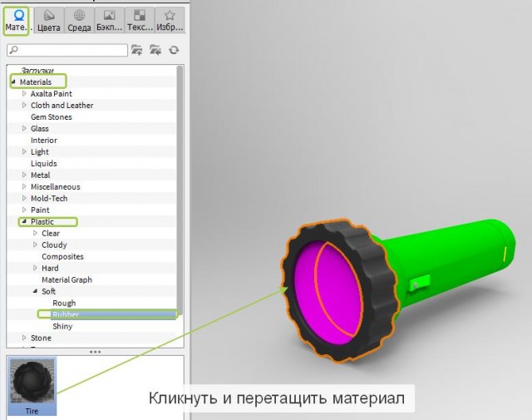Image resolution: width=532 pixels, height=420 pixels.
Task: Collapse the Plastic folder
Action: pyautogui.click(x=24, y=221)
